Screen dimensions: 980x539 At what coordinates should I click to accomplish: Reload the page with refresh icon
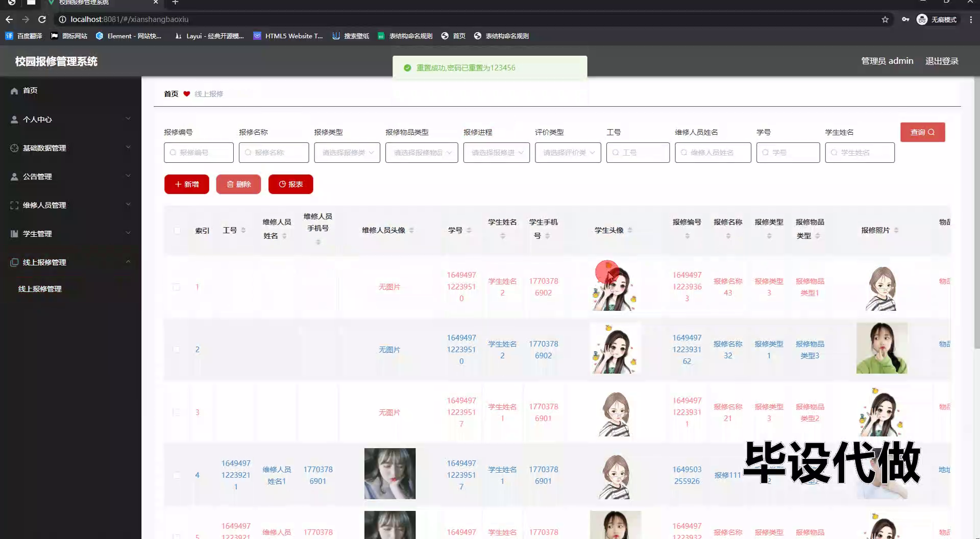click(42, 19)
